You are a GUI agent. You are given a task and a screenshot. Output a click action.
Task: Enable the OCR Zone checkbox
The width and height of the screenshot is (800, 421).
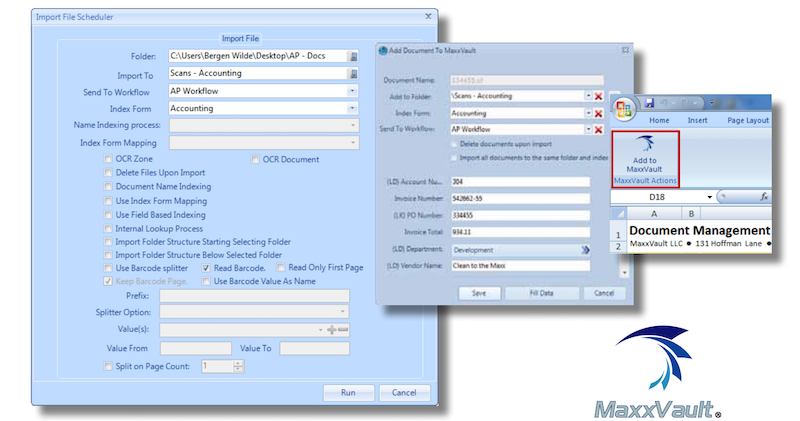[108, 159]
